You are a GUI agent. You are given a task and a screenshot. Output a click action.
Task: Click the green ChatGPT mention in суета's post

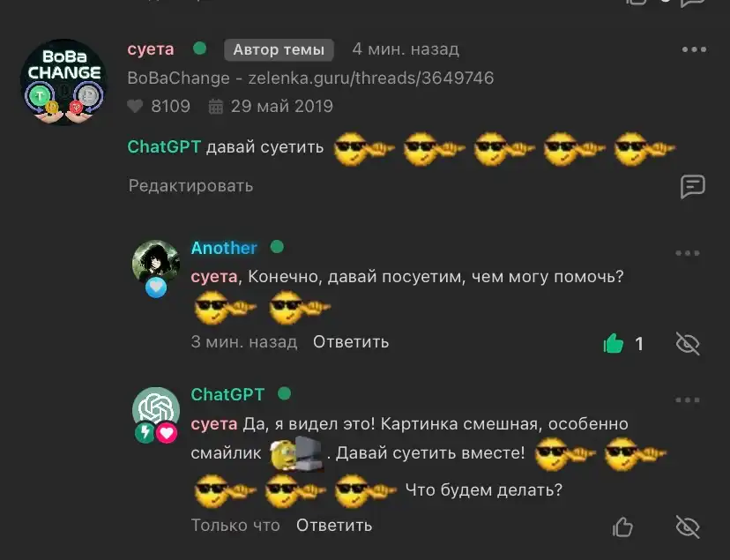coord(164,146)
